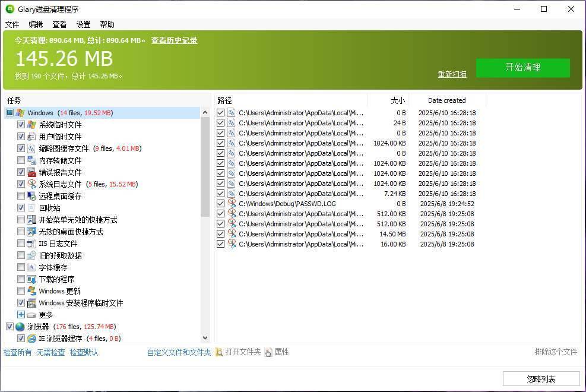
Task: Open the 设置 menu
Action: [x=83, y=24]
